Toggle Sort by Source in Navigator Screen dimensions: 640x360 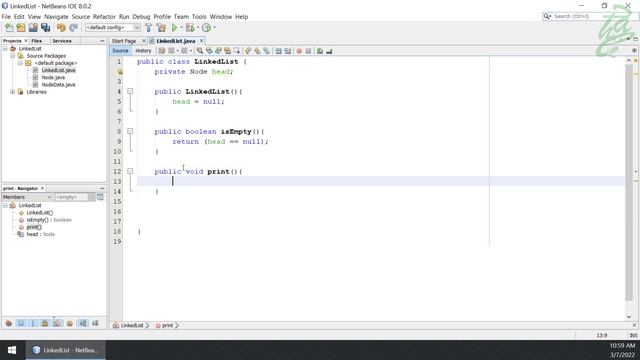(95, 323)
